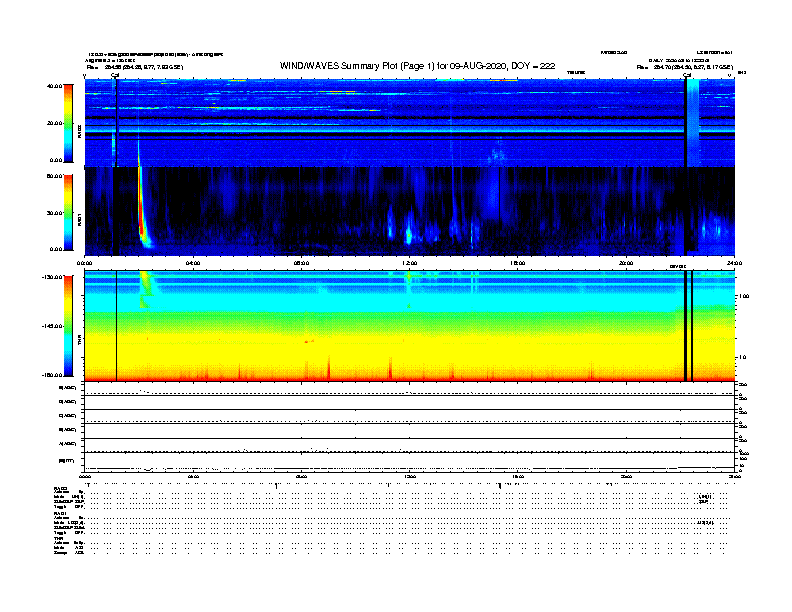792x612 pixels.
Task: Select the left Cal marker above RAD2
Action: click(x=115, y=76)
